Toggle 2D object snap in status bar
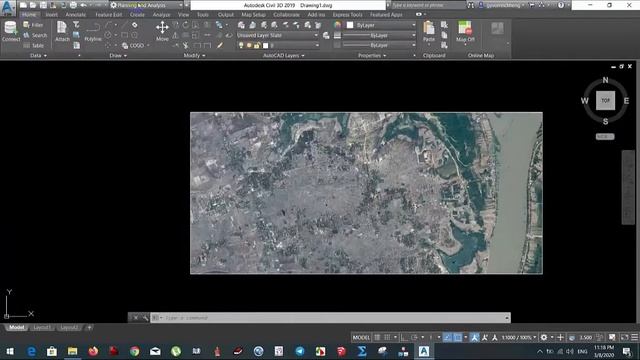The image size is (640, 360). pos(458,338)
